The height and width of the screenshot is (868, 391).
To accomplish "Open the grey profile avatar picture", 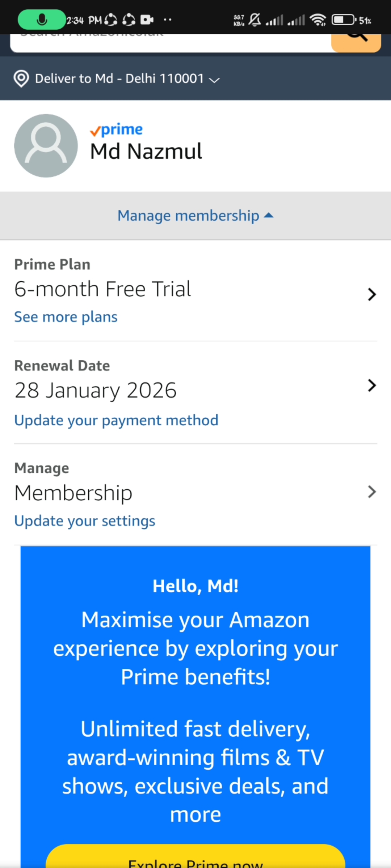I will tap(46, 146).
